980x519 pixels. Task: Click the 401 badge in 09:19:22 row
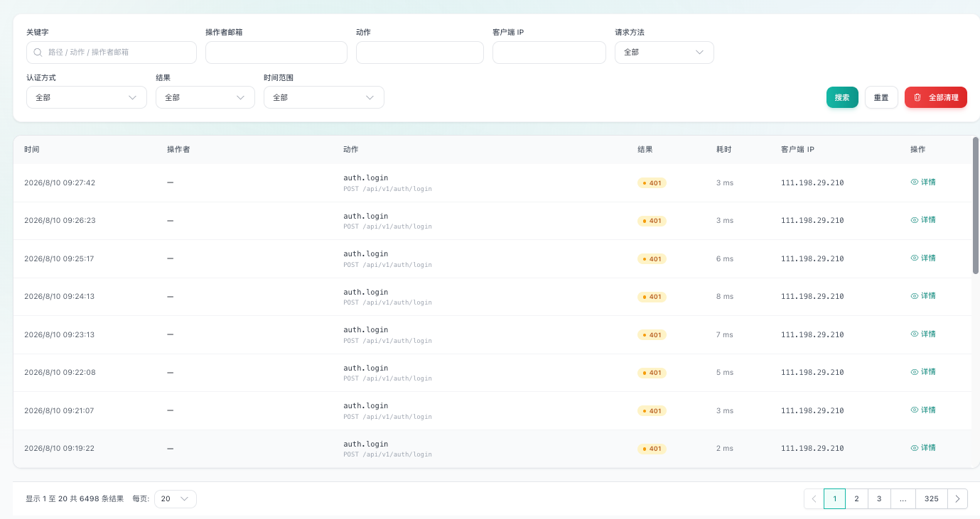pos(652,449)
